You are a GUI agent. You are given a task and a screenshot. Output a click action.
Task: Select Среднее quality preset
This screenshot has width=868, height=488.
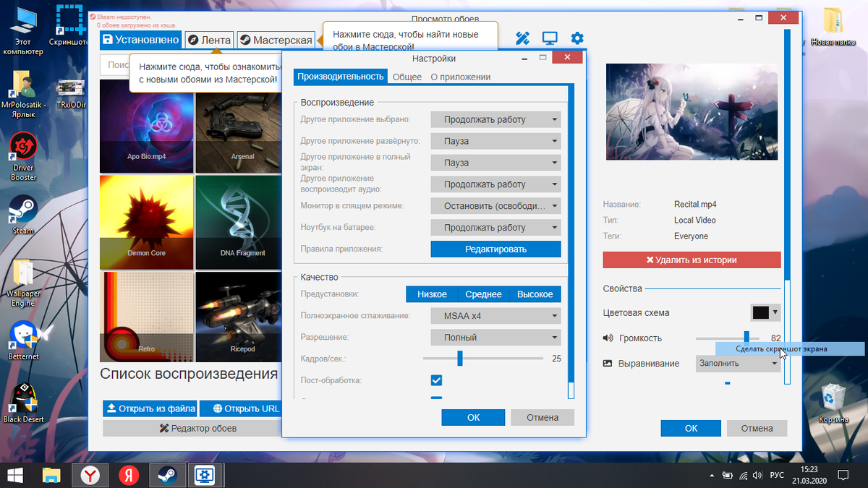coord(483,294)
